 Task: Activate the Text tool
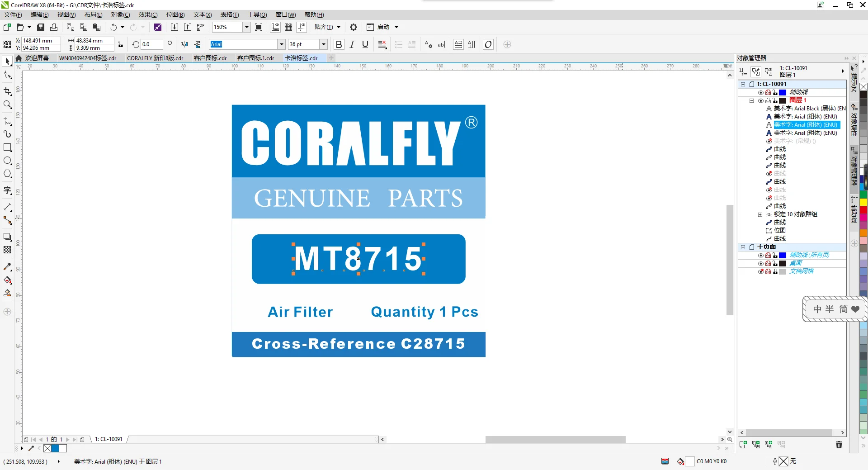click(7, 190)
